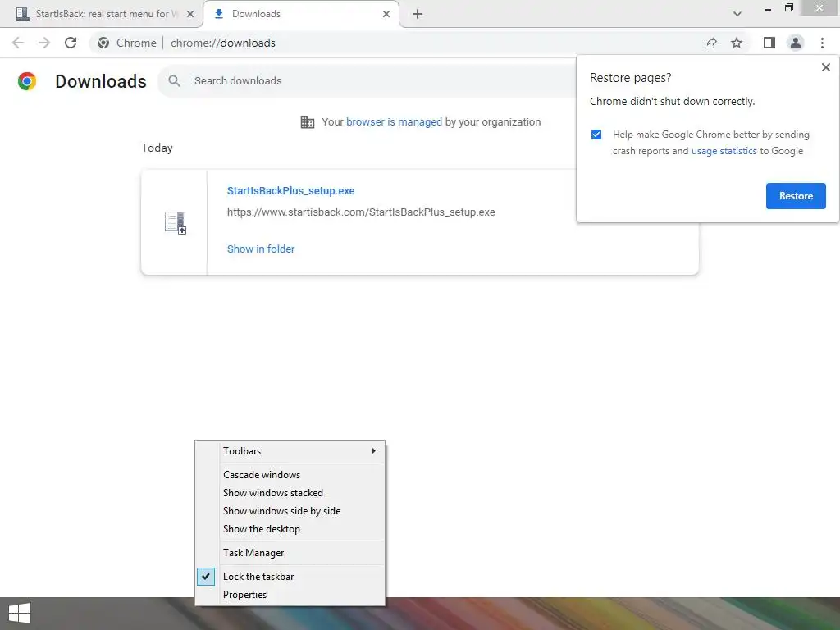Click the Restore button
This screenshot has width=840, height=630.
796,196
